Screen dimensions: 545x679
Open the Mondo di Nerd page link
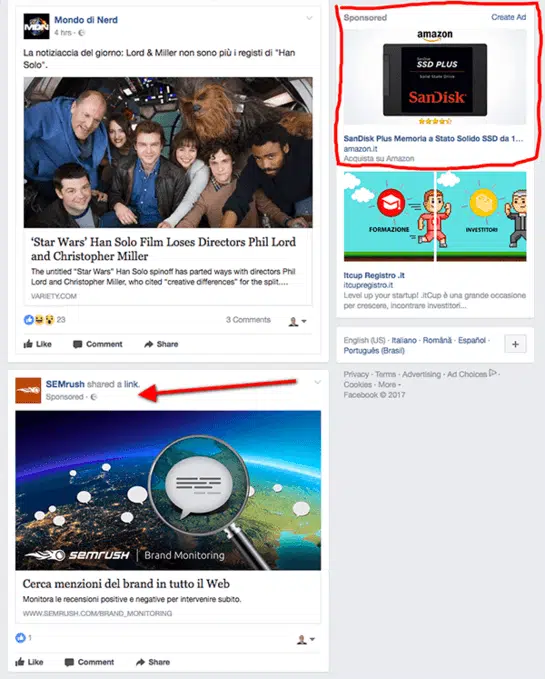pos(86,20)
